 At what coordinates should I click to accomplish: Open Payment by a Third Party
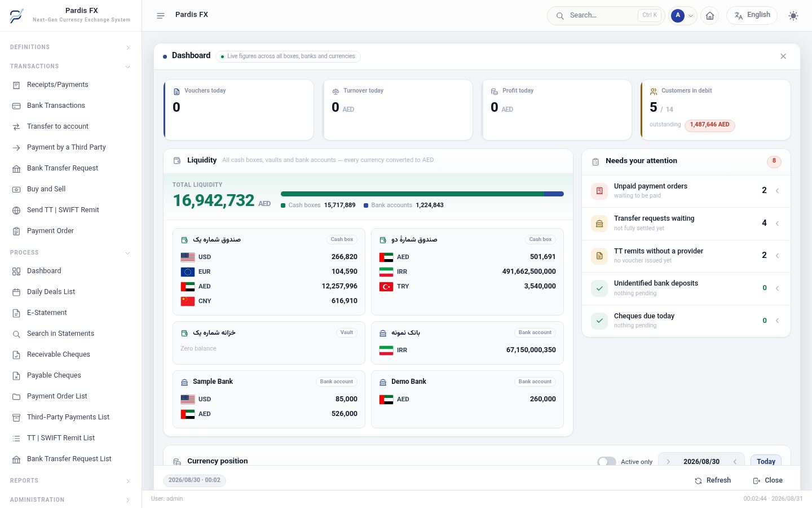pos(70,147)
